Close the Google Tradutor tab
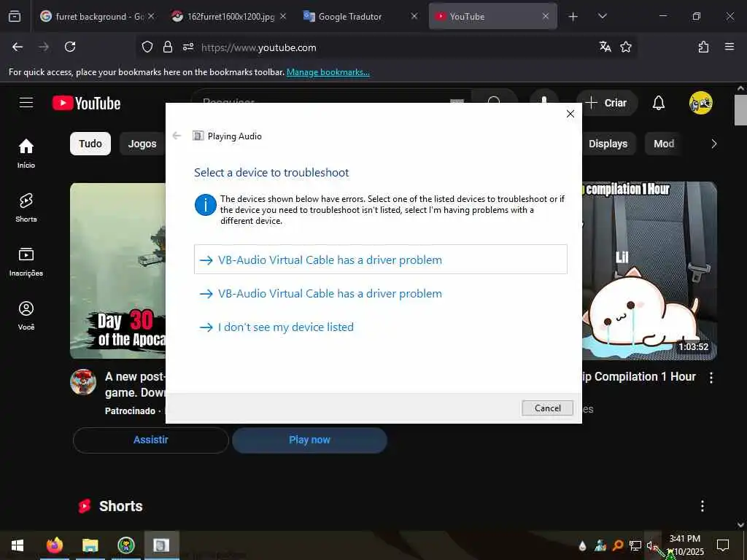747x560 pixels. click(x=414, y=16)
